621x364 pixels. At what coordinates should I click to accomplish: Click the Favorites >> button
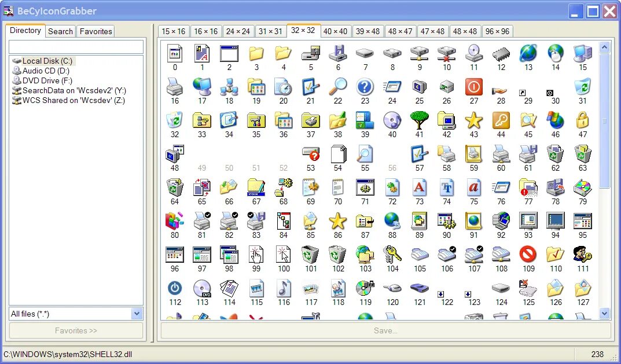pos(76,330)
